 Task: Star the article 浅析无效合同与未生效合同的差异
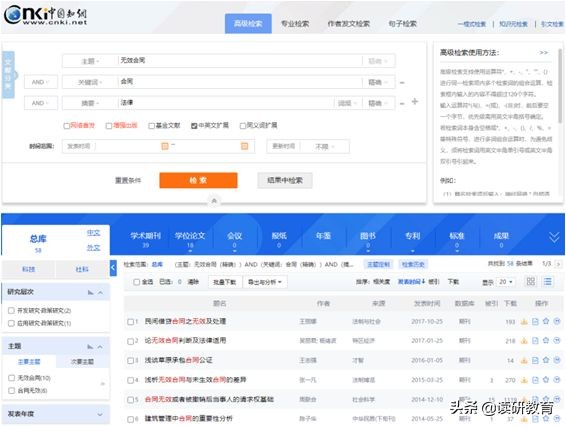pos(546,380)
